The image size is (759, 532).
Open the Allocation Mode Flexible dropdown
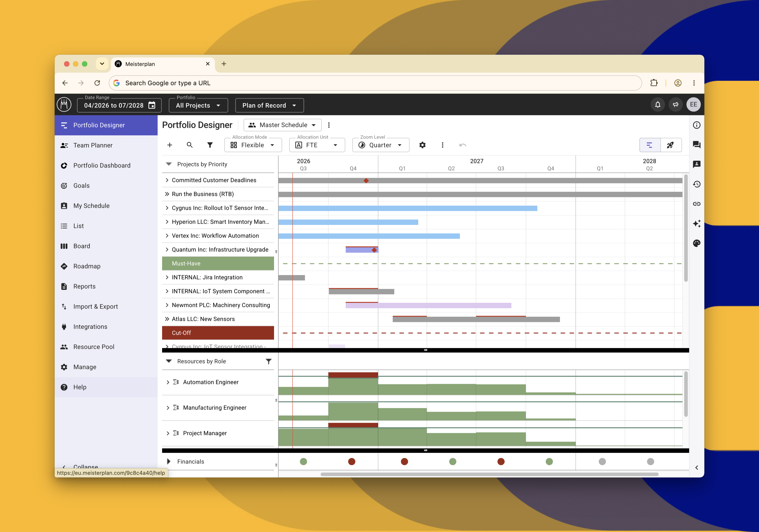253,145
